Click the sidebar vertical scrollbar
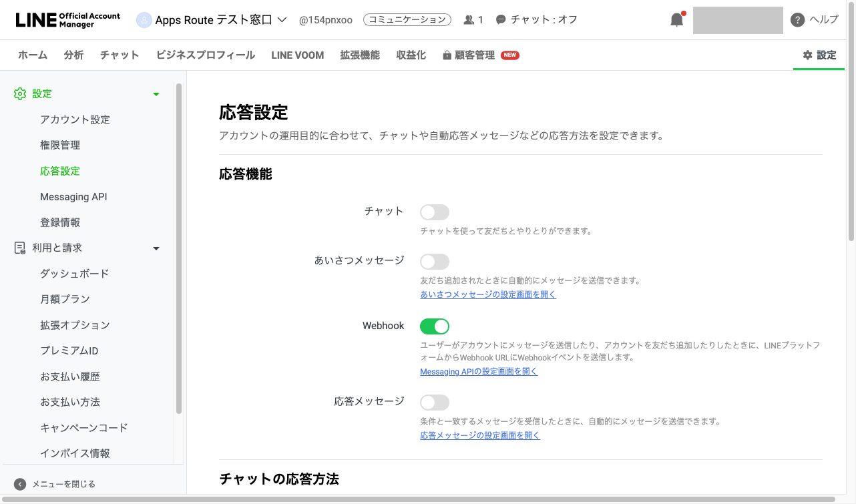This screenshot has height=504, width=856. coord(178,248)
